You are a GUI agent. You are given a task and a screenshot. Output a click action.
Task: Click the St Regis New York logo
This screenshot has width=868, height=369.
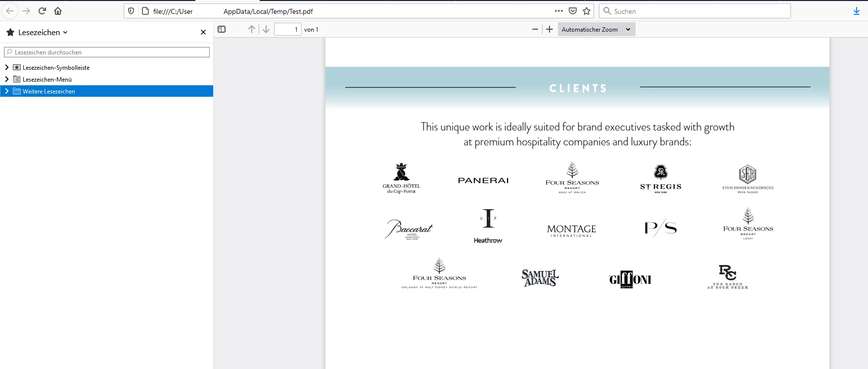click(x=661, y=179)
